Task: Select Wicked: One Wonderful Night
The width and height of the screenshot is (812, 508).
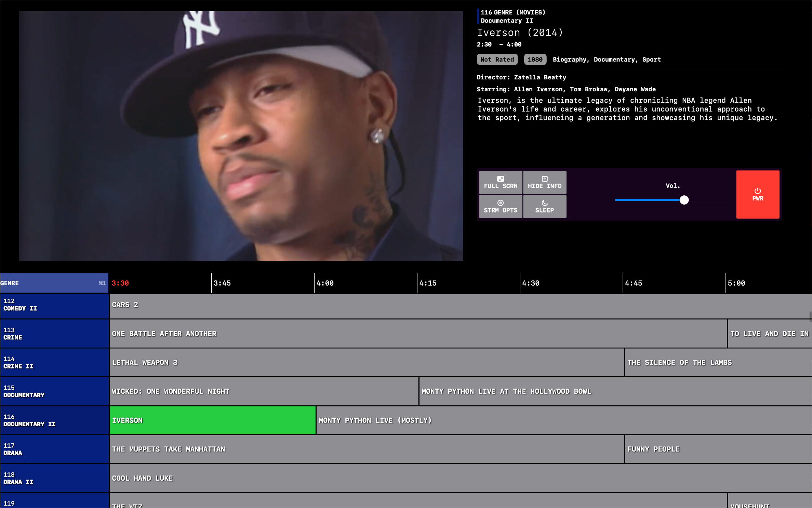Action: pyautogui.click(x=264, y=391)
